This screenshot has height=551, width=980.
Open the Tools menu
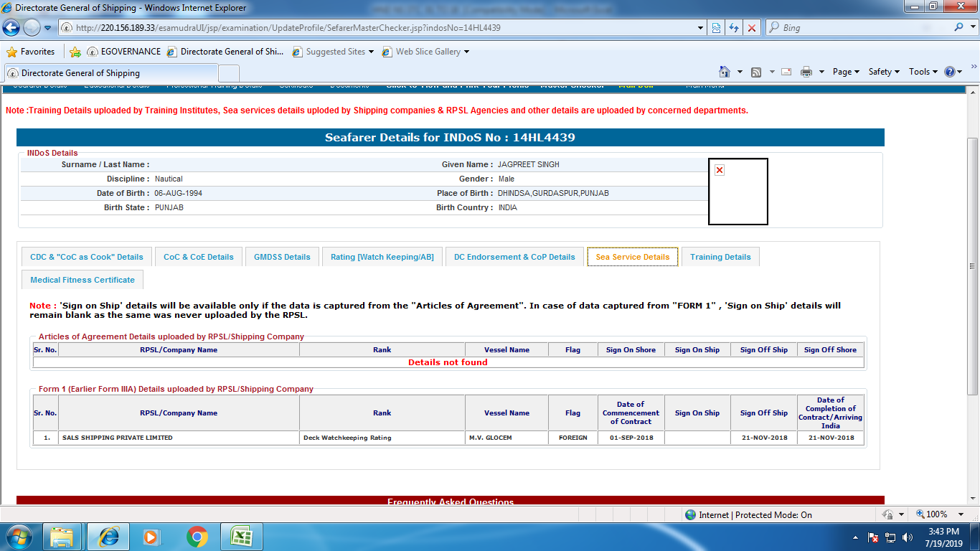tap(923, 72)
